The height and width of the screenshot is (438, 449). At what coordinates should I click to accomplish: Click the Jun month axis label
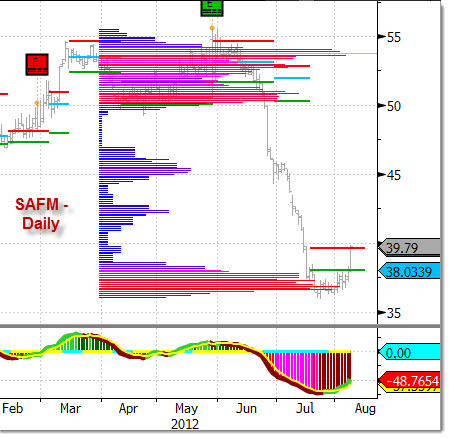click(x=246, y=408)
